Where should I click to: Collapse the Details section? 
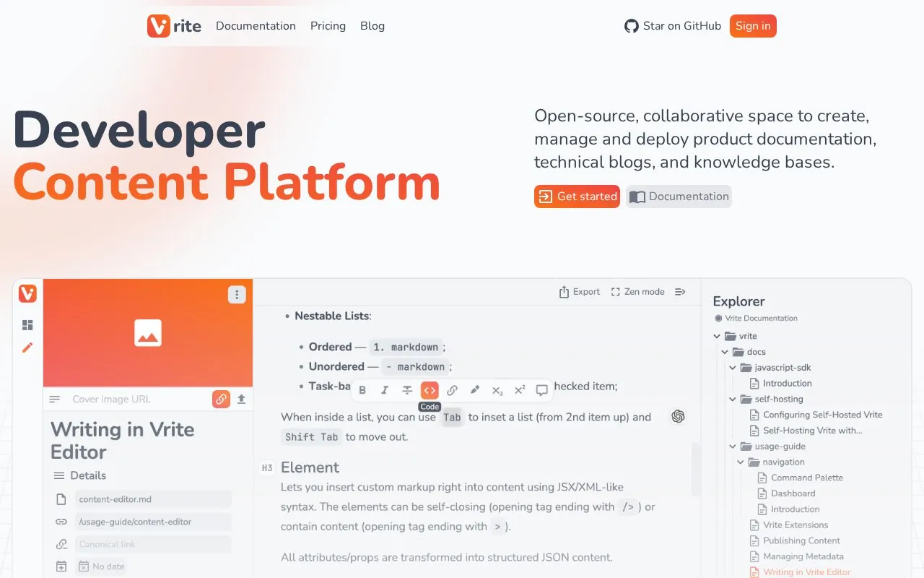coord(79,475)
